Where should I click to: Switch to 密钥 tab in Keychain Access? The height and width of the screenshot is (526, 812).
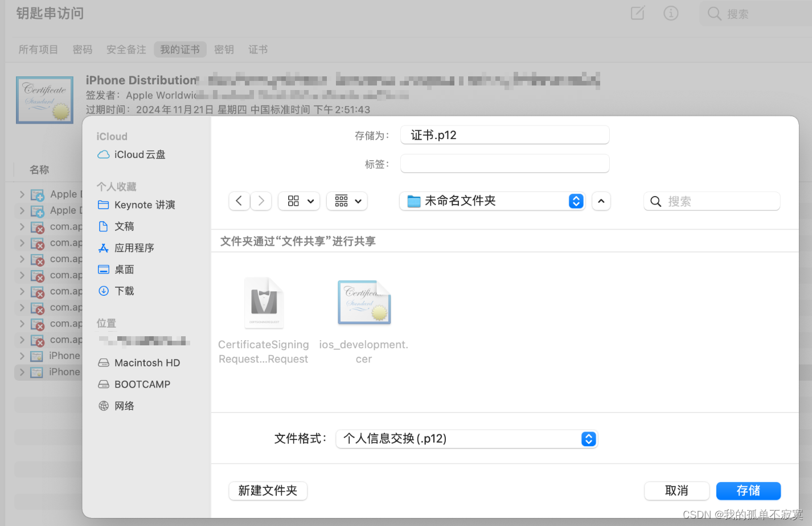[224, 50]
